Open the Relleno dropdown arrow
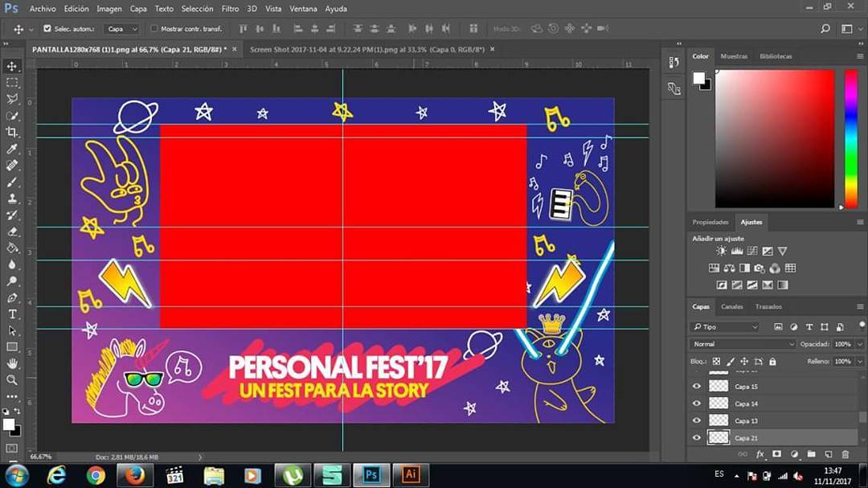 pos(860,362)
